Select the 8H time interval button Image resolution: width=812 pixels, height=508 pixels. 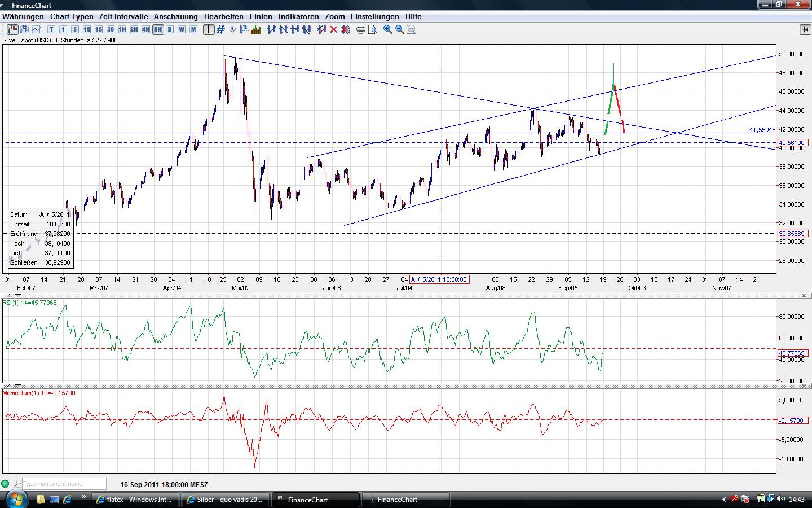(157, 29)
